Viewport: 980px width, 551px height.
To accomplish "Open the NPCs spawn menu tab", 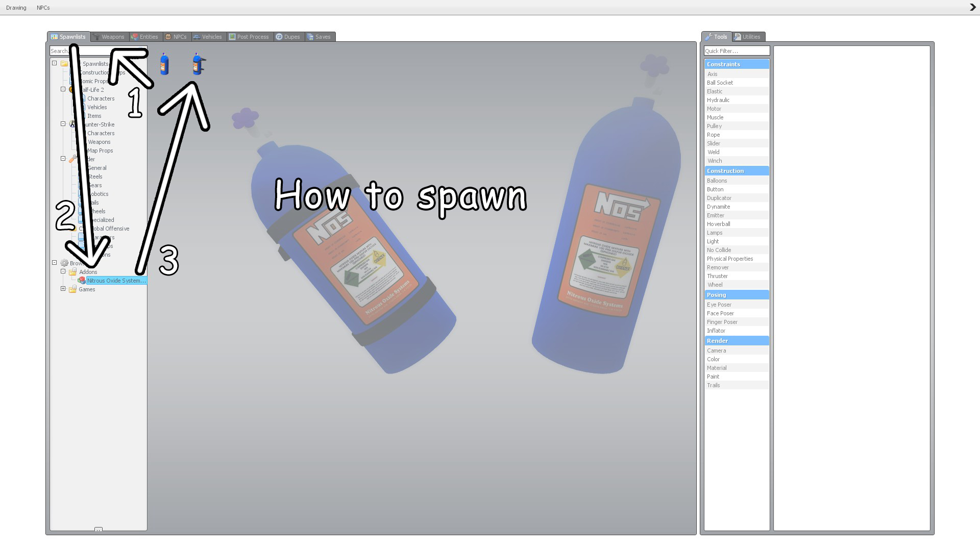I will (x=177, y=37).
